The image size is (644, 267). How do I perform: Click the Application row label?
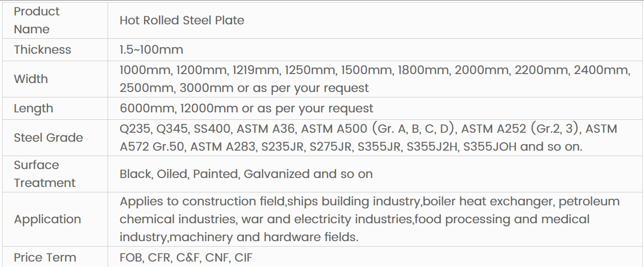click(x=47, y=219)
